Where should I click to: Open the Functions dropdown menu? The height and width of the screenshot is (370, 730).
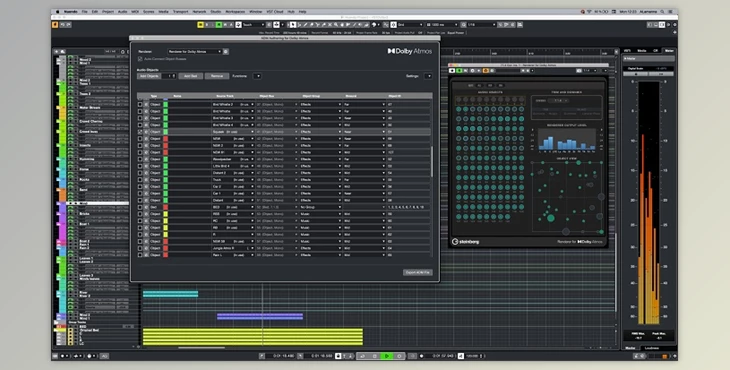[257, 76]
